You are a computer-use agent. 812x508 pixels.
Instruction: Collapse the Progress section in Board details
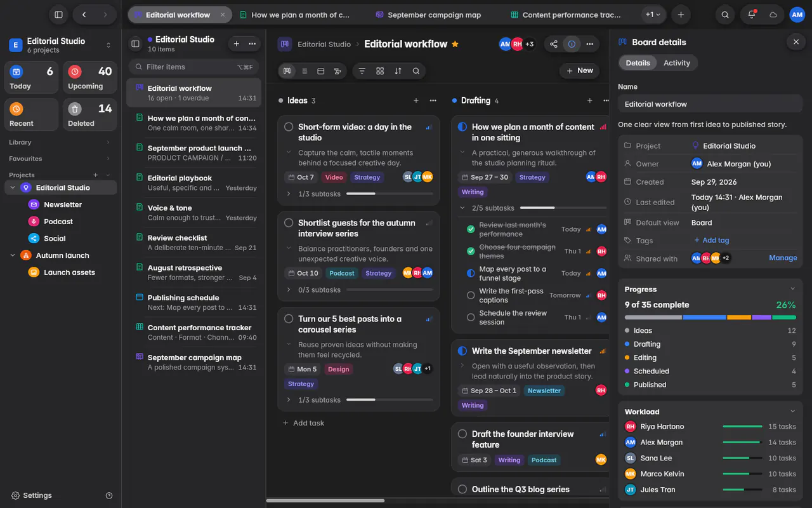point(792,290)
